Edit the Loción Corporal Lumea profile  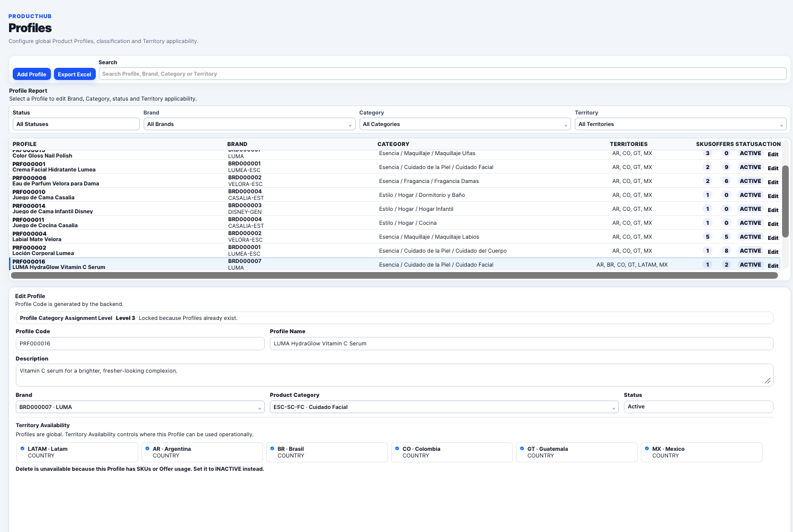tap(773, 251)
